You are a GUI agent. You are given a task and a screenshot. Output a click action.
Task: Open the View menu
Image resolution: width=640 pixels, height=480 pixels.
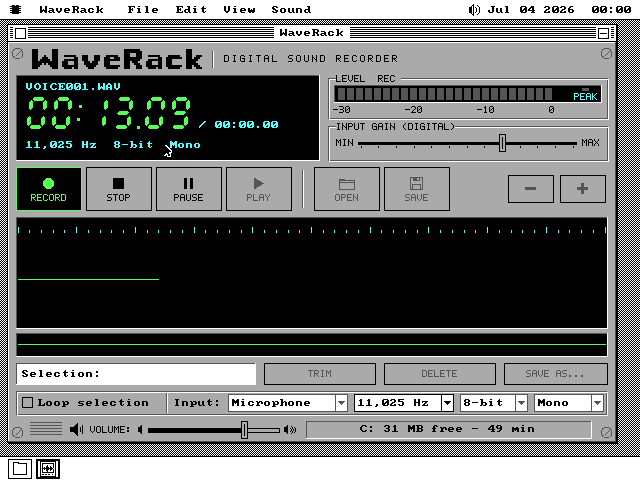(239, 9)
